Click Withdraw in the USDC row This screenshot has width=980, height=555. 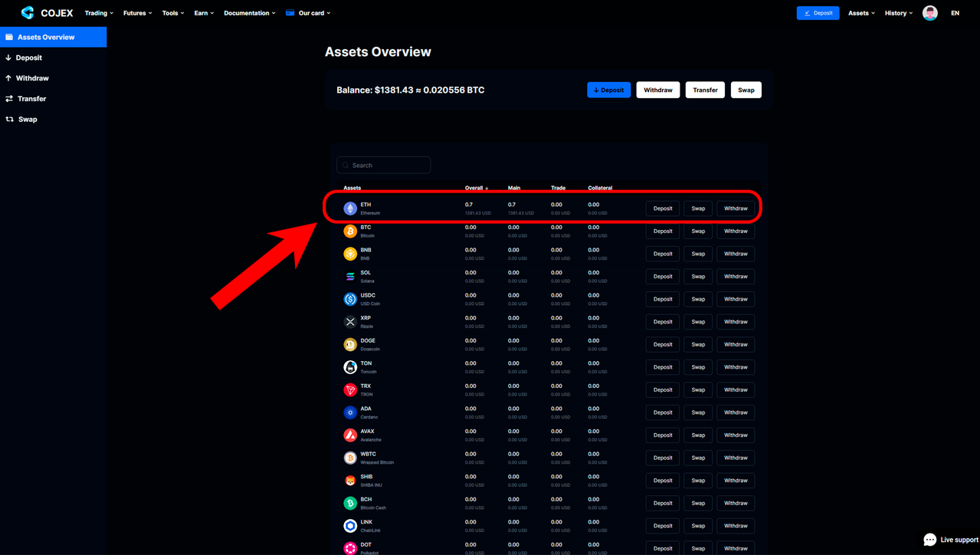pos(736,299)
